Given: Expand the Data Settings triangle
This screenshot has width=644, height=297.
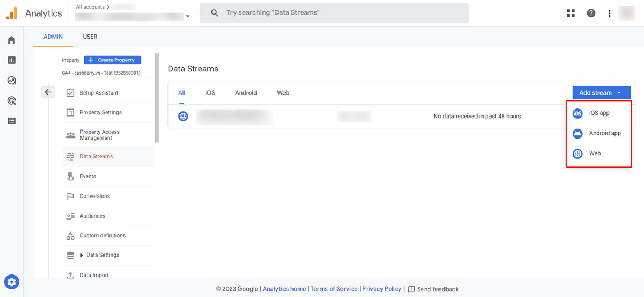Looking at the screenshot, I should click(82, 255).
